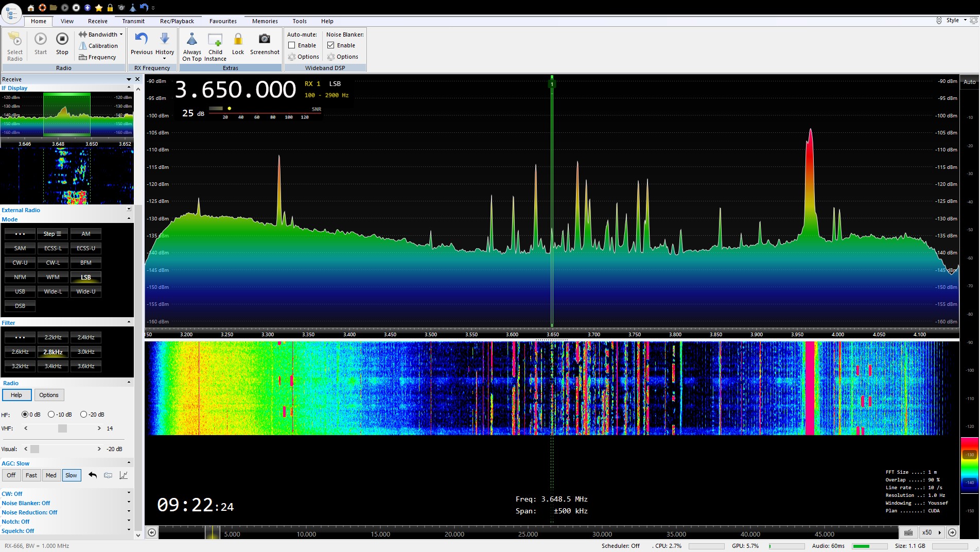This screenshot has height=552, width=980.
Task: Set AGC to Fast
Action: coord(31,475)
